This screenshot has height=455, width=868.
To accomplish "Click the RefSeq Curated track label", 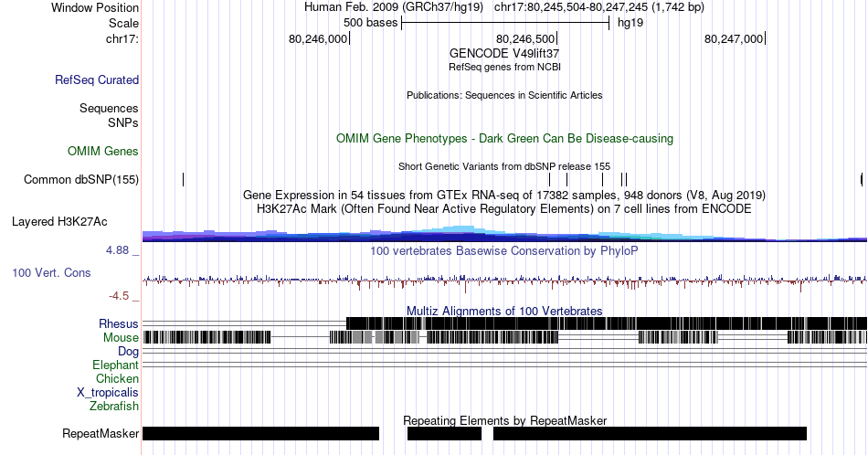I will [x=97, y=79].
